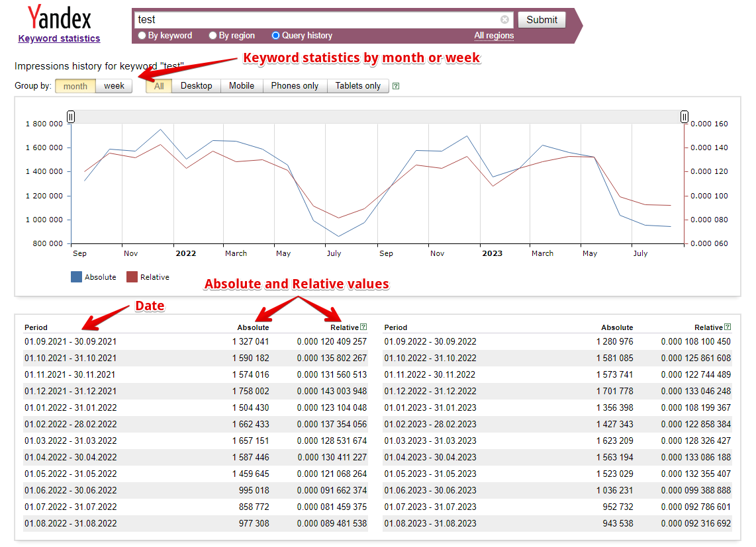Show Phones only statistics
756x547 pixels.
click(x=295, y=86)
